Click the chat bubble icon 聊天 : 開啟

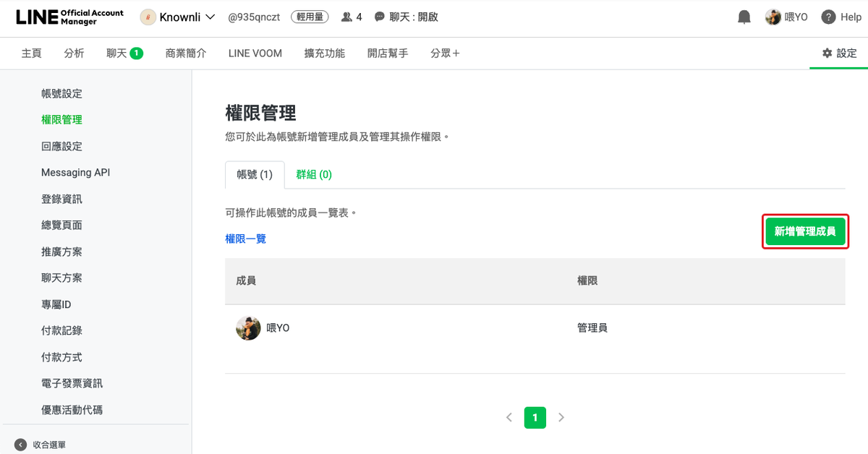(x=379, y=17)
